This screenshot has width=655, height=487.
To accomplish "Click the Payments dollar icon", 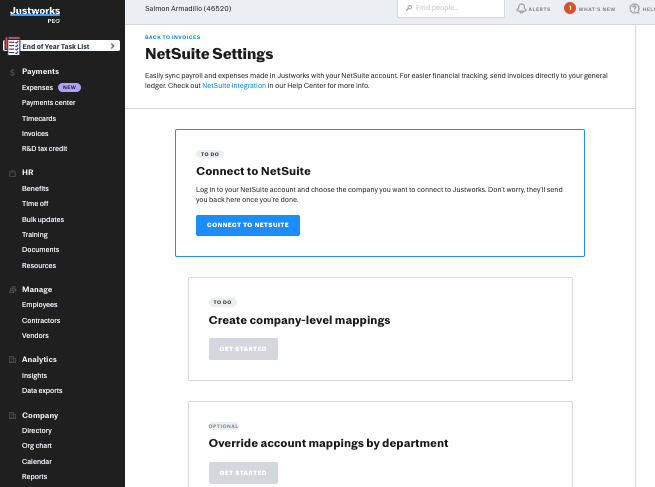I will (13, 72).
